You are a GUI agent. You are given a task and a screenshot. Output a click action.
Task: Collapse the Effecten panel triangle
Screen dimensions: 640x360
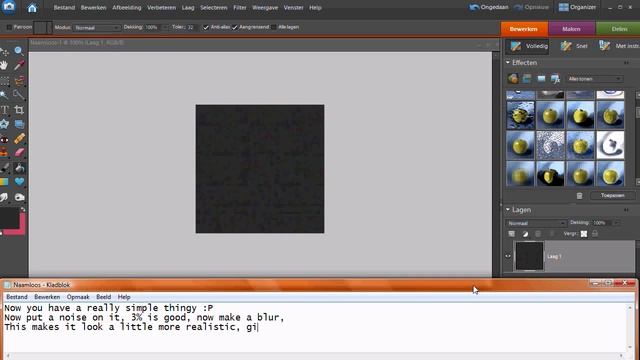point(508,62)
